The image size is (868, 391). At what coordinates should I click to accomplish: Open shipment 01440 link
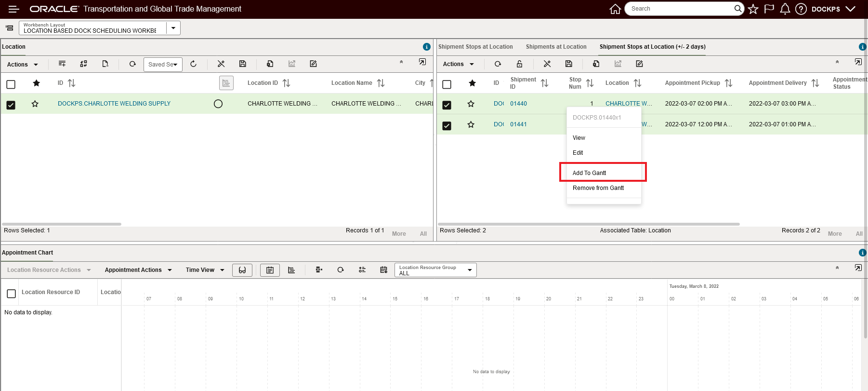pos(518,104)
